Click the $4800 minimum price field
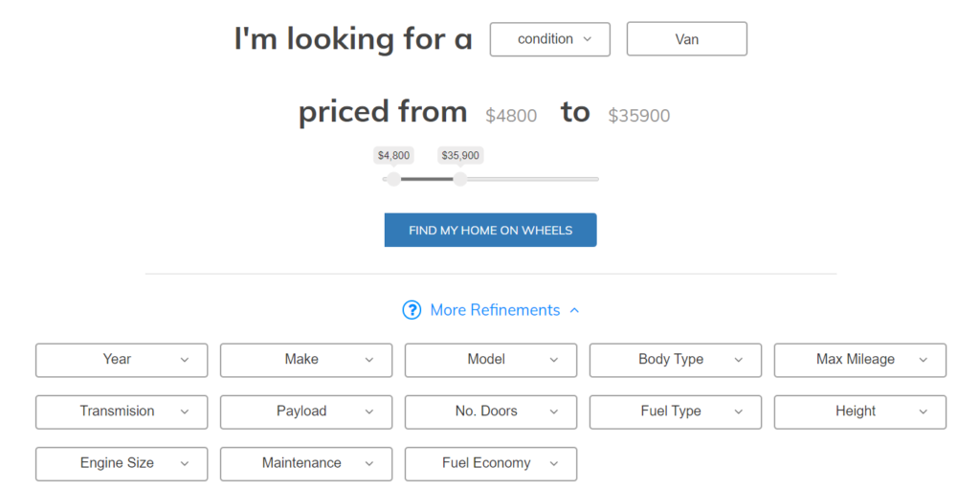 coord(511,116)
